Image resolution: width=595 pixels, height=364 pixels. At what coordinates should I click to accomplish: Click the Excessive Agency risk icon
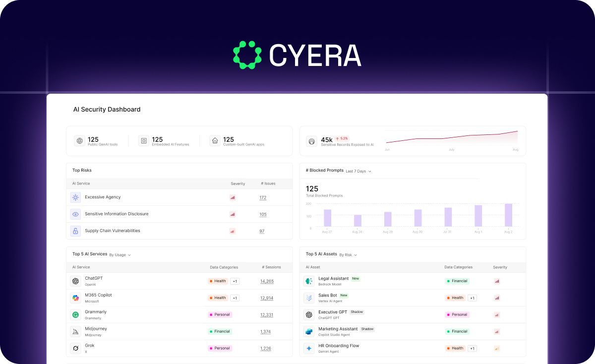[x=75, y=197]
